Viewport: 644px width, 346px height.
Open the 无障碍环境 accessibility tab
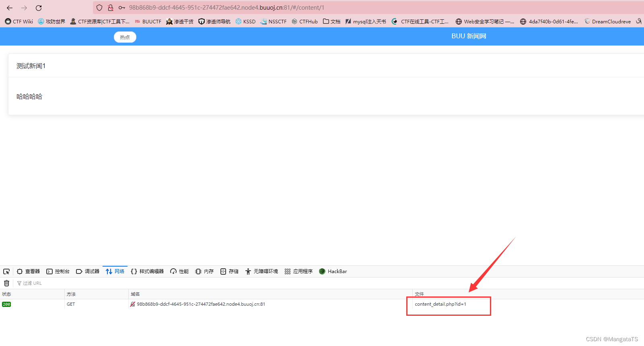261,271
